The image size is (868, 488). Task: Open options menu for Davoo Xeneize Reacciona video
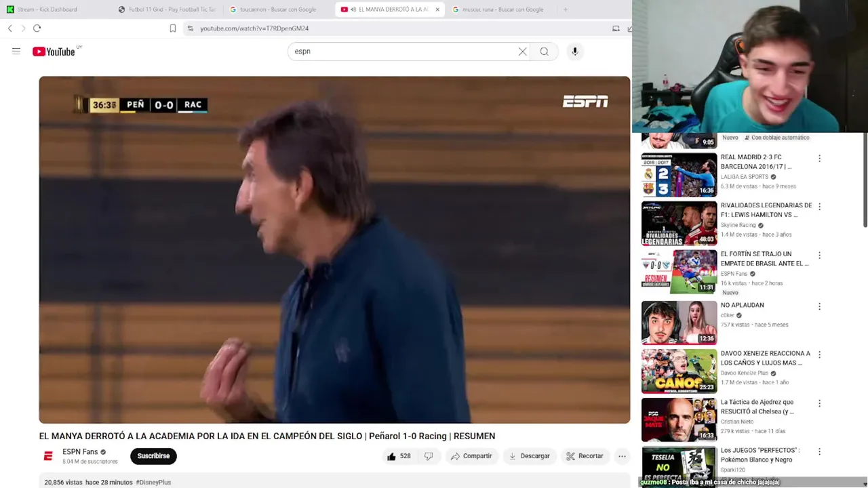819,354
